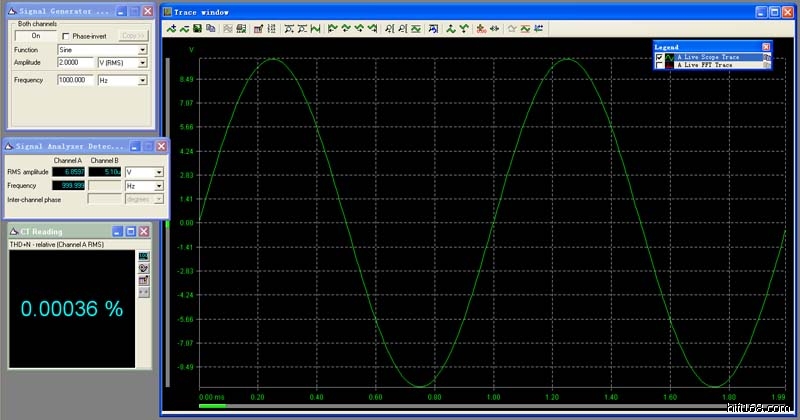This screenshot has width=800, height=420.
Task: Open the Amplitude unit dropdown V (RMS)
Action: 142,62
